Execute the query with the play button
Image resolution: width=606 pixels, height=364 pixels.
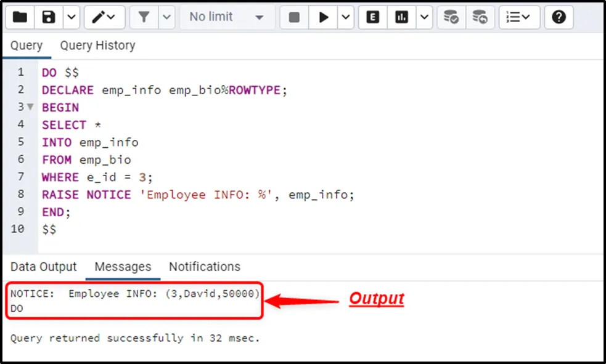[324, 17]
